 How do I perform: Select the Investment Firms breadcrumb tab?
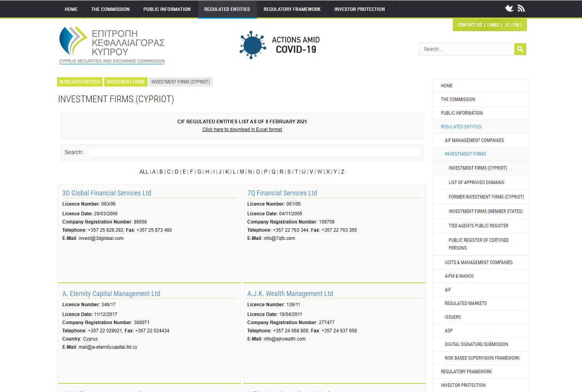pos(125,82)
